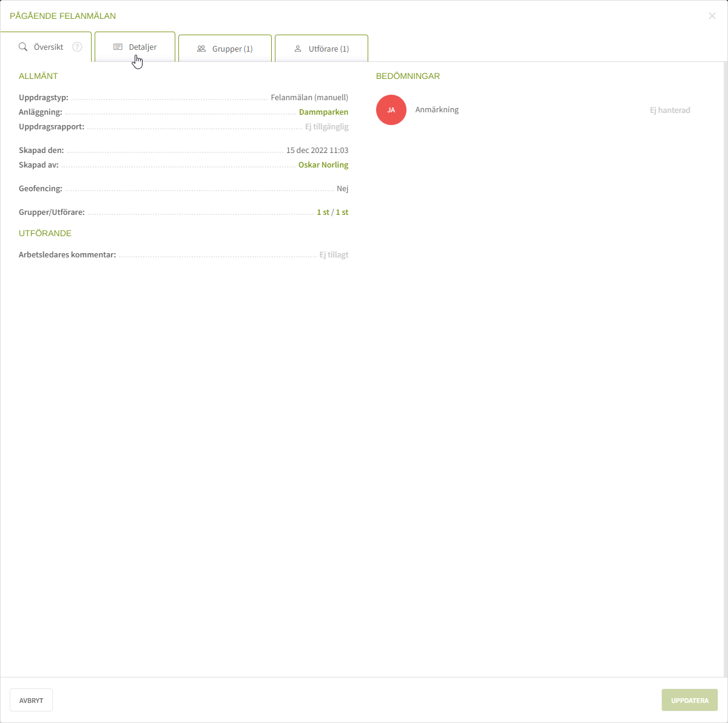Click the magnifier icon on Översikt tab
The image size is (728, 723).
click(x=23, y=47)
